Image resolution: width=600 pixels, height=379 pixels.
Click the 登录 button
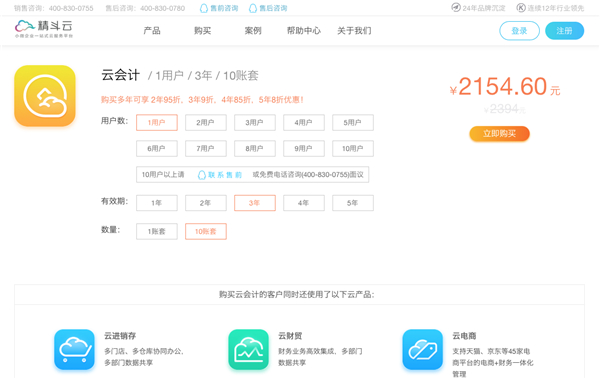519,31
